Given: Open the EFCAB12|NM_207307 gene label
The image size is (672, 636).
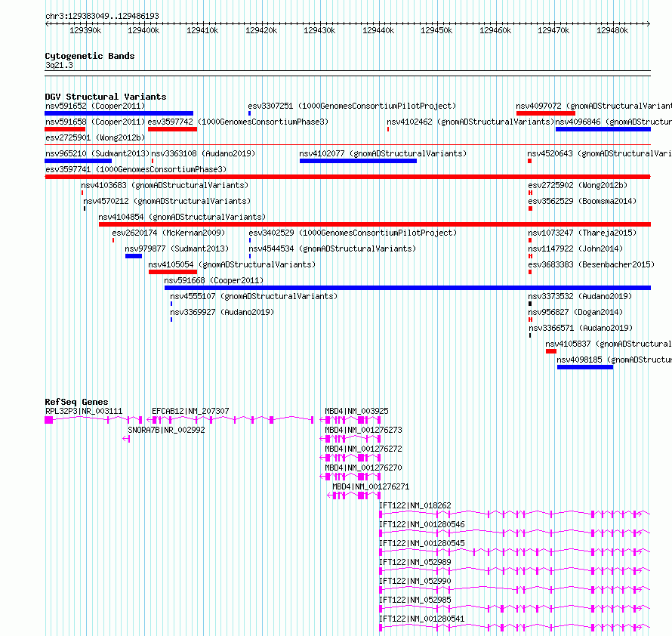Looking at the screenshot, I should pyautogui.click(x=190, y=411).
